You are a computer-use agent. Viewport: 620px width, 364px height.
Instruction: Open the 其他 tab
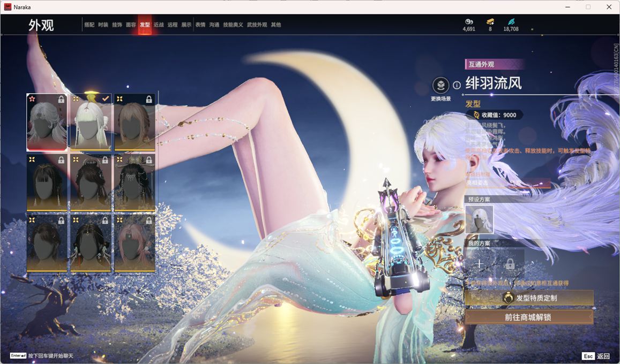pyautogui.click(x=276, y=25)
